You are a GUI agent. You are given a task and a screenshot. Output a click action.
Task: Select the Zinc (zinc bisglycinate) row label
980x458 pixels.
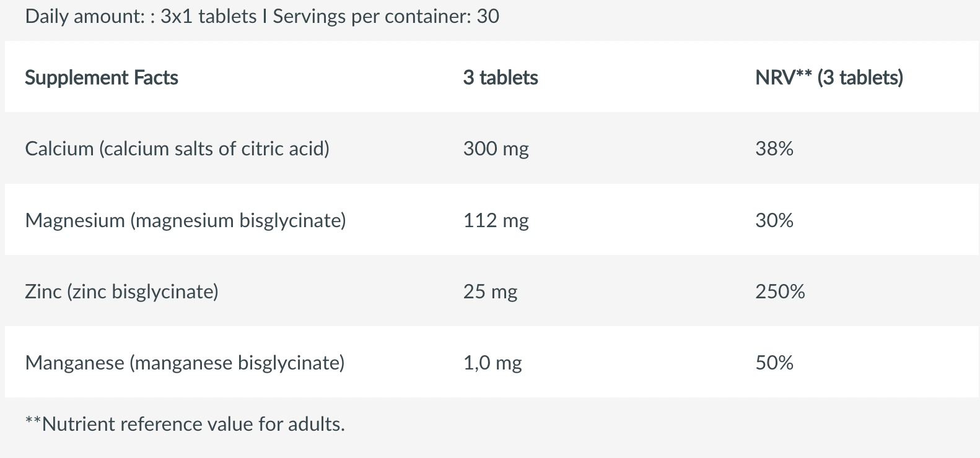122,292
